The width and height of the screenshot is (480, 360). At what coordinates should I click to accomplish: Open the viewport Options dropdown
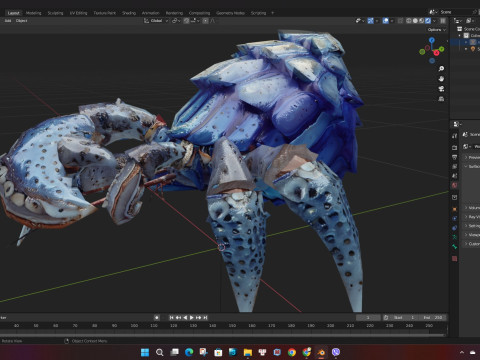(436, 30)
